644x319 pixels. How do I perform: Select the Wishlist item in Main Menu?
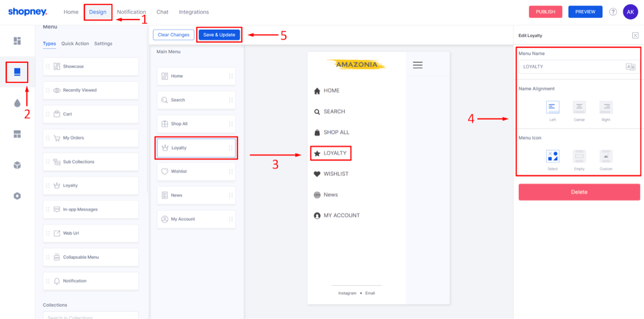tap(196, 171)
